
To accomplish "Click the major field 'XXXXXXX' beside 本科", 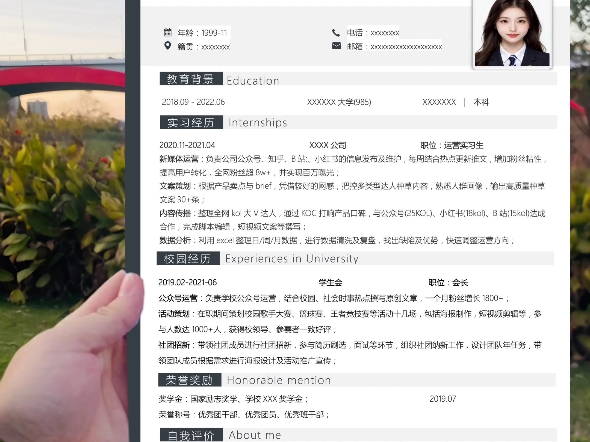I will click(439, 102).
